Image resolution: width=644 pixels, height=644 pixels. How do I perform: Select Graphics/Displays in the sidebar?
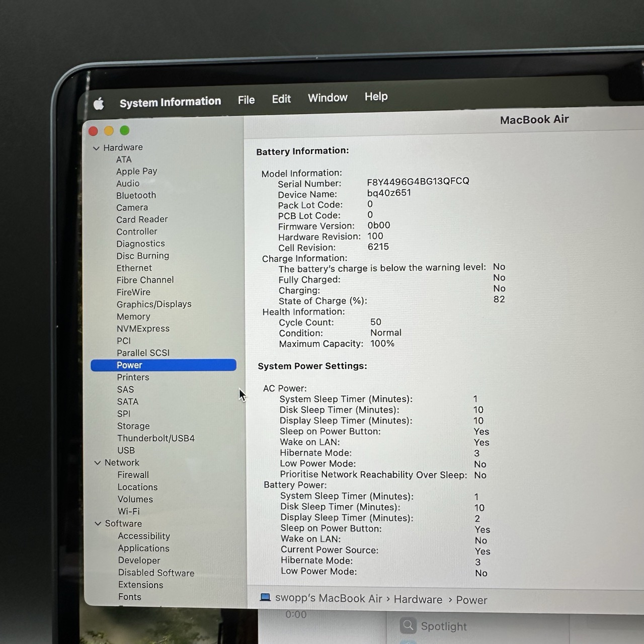154,304
